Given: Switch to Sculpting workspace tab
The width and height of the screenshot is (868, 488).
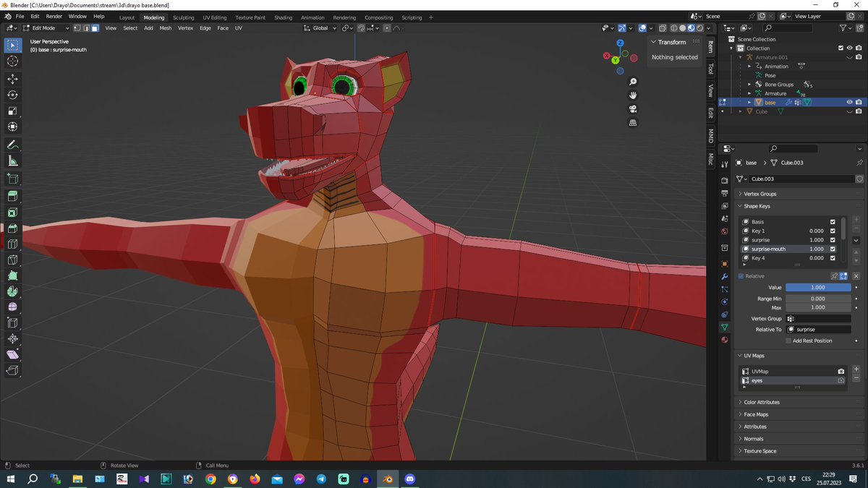Looking at the screenshot, I should pyautogui.click(x=183, y=17).
